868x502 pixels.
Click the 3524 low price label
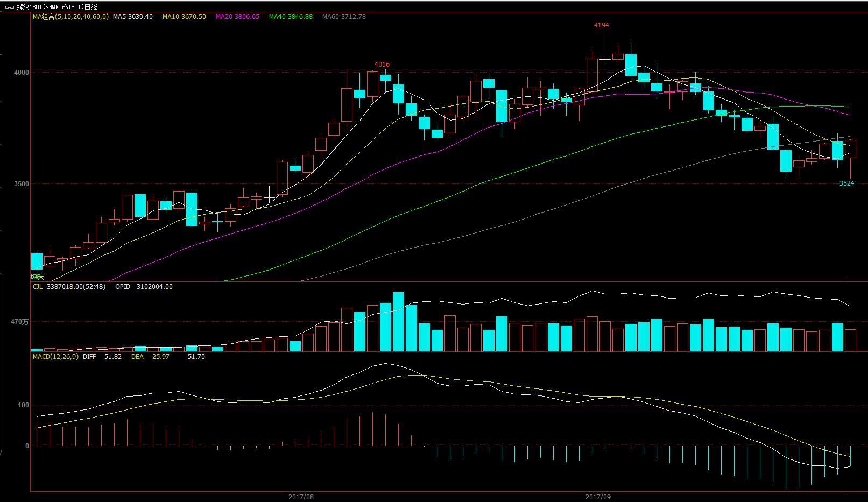tap(847, 183)
